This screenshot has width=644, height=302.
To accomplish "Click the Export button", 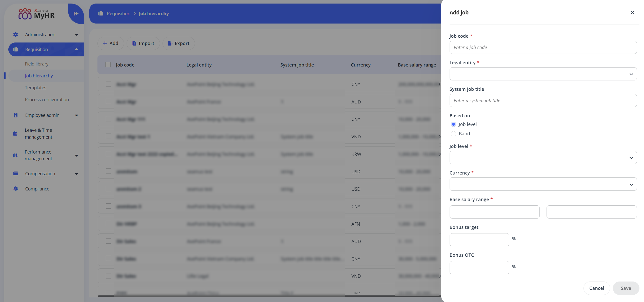I will [179, 43].
